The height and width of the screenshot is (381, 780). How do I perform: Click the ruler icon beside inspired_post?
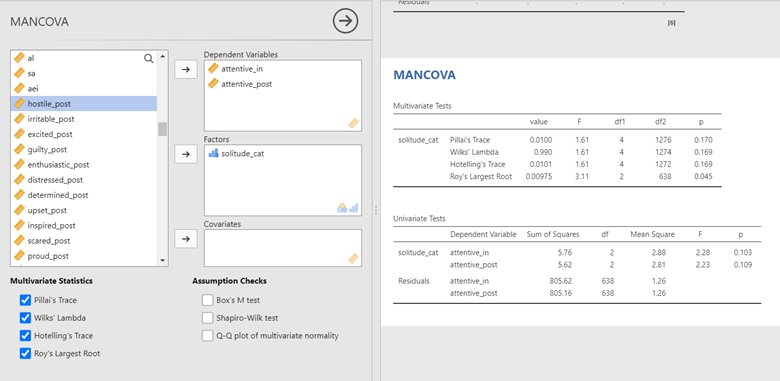(19, 225)
